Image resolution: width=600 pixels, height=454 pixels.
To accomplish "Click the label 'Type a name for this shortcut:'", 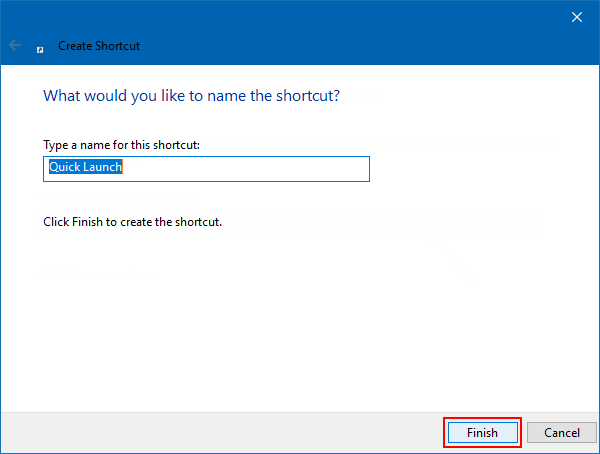I will [121, 145].
